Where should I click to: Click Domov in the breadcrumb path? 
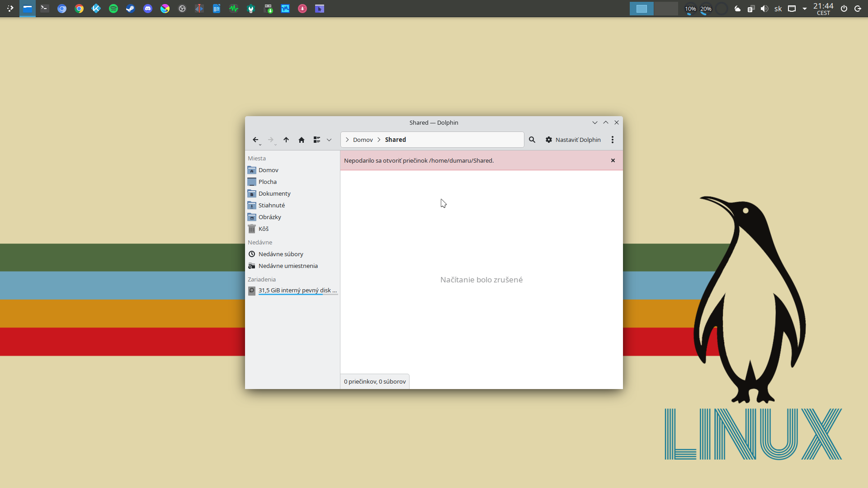click(363, 140)
